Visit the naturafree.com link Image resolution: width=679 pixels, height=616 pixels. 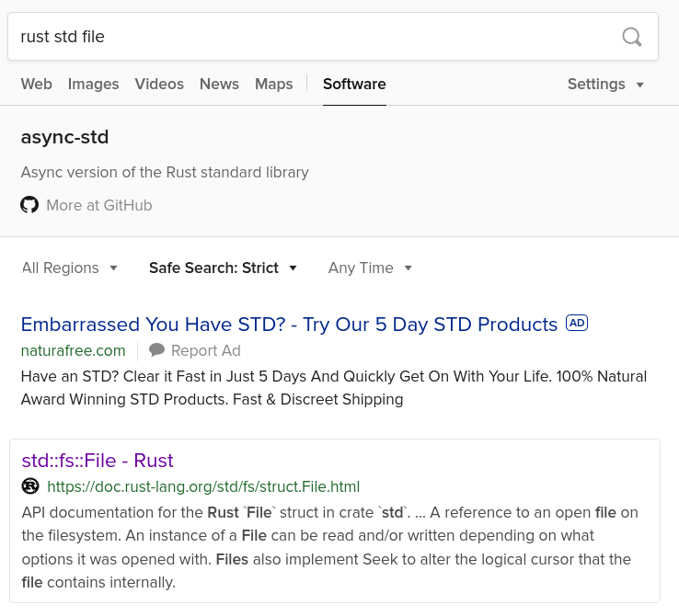click(74, 350)
